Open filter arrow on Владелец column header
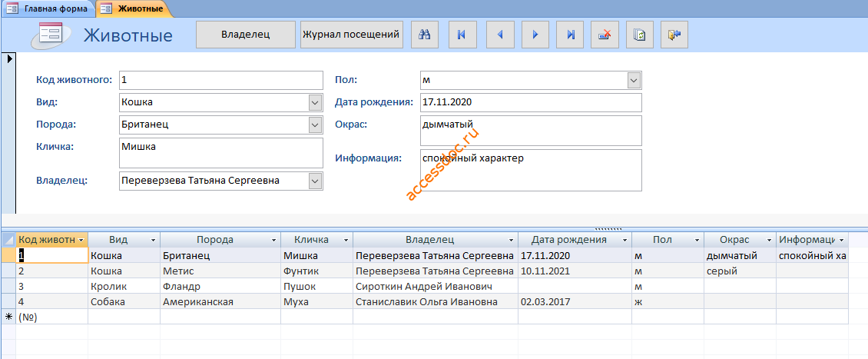This screenshot has height=359, width=868. 511,241
